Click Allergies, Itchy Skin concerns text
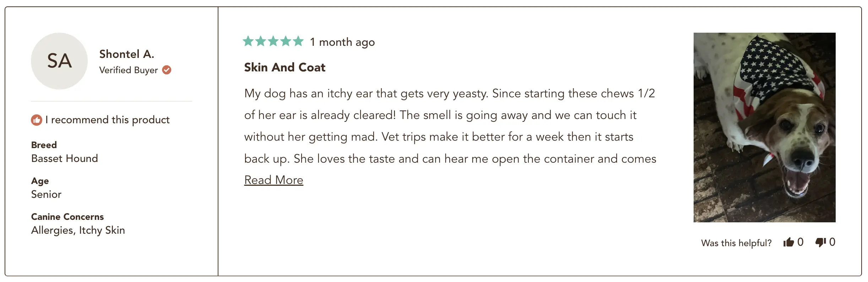Viewport: 868px width, 282px height. [78, 231]
